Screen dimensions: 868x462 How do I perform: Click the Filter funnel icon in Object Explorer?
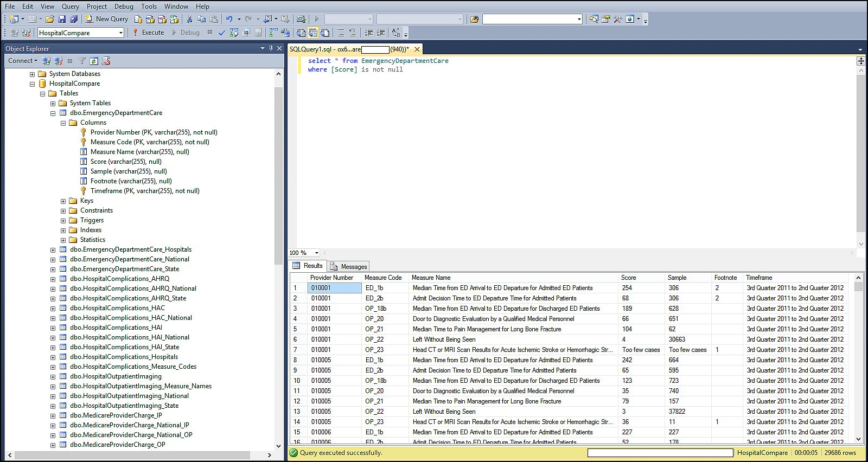click(x=82, y=61)
